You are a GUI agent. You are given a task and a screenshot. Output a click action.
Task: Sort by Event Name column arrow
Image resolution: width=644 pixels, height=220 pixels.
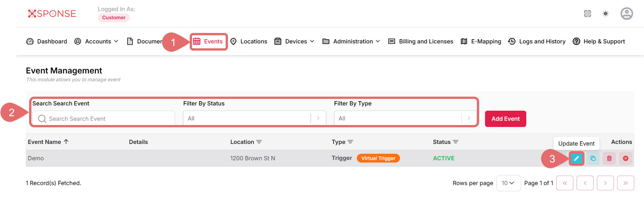click(x=66, y=142)
